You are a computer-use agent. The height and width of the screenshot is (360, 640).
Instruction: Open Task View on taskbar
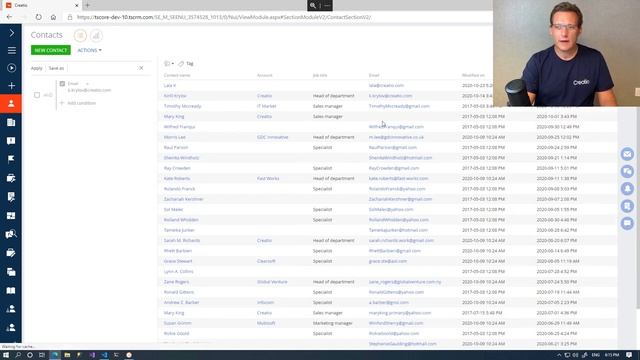tap(42, 355)
